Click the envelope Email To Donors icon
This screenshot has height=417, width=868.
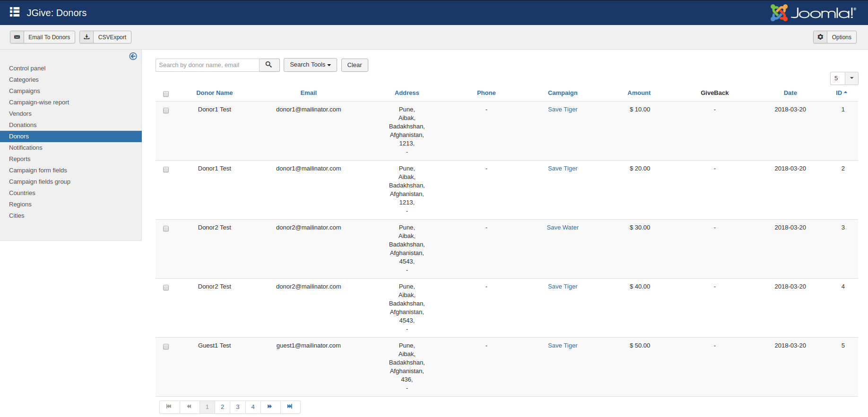(17, 37)
